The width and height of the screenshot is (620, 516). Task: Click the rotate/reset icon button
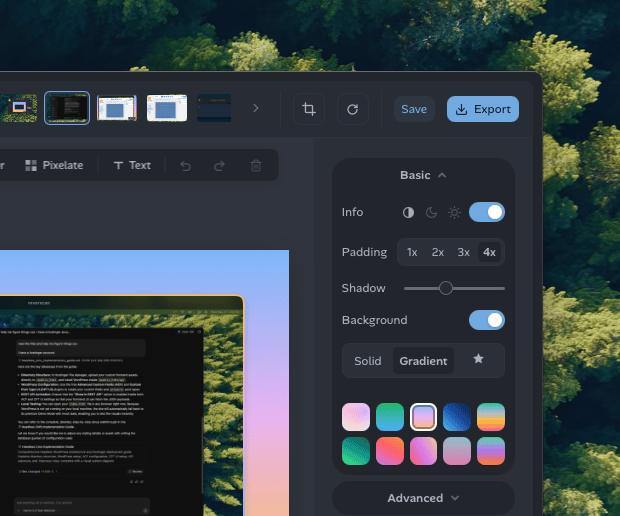tap(353, 109)
